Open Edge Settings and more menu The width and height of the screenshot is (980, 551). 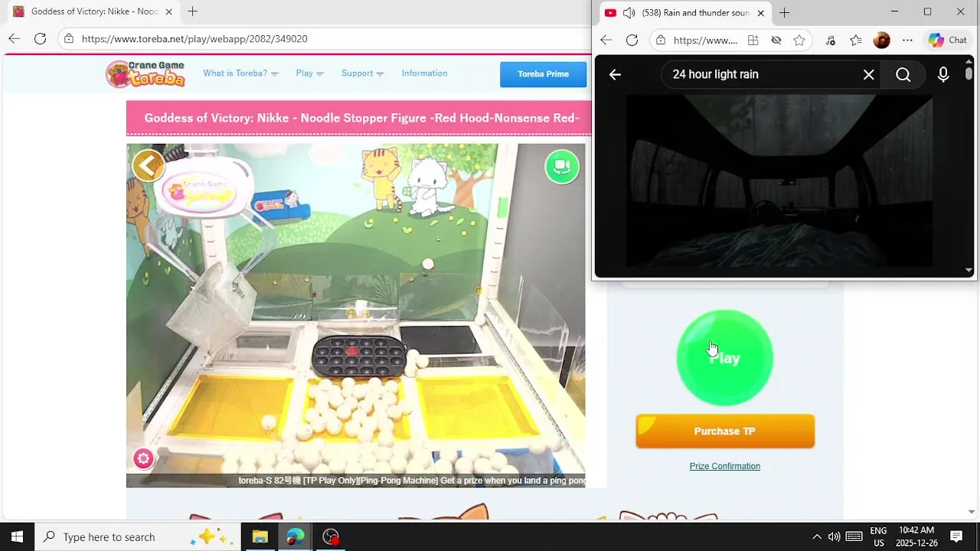tap(907, 41)
